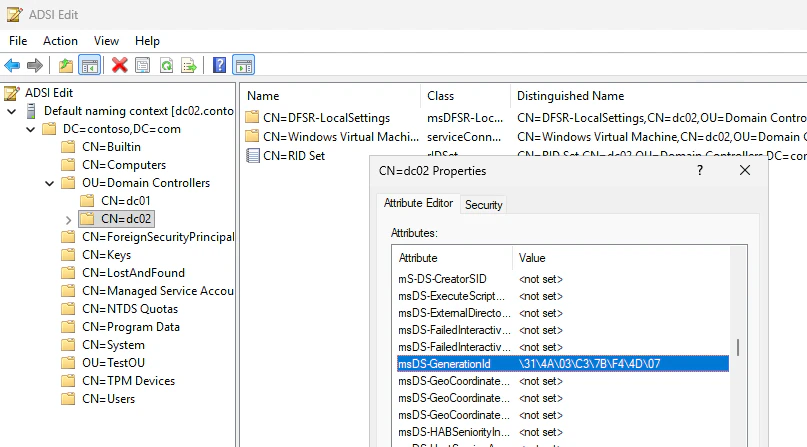Collapse the Default naming context node
Screen dimensions: 807x447
(x=11, y=112)
